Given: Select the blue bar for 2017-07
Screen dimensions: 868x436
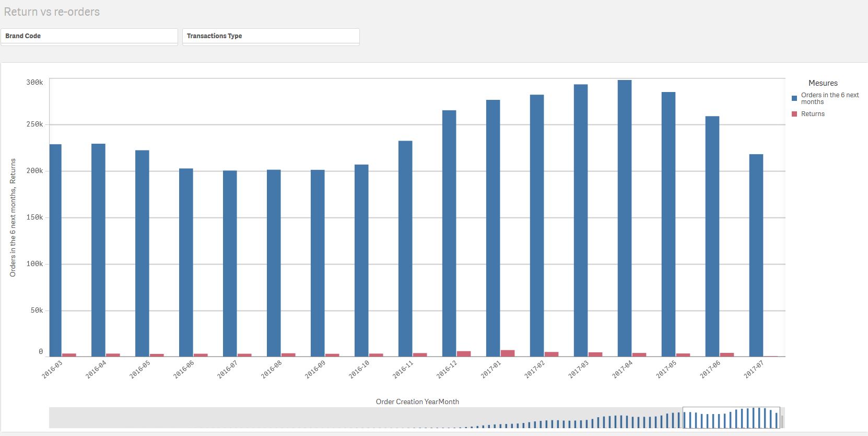Looking at the screenshot, I should (756, 255).
